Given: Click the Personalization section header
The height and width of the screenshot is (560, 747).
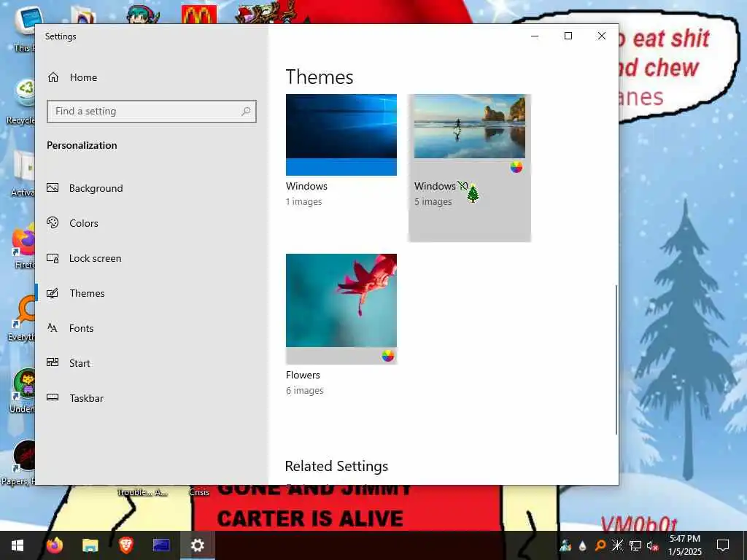Looking at the screenshot, I should point(82,145).
